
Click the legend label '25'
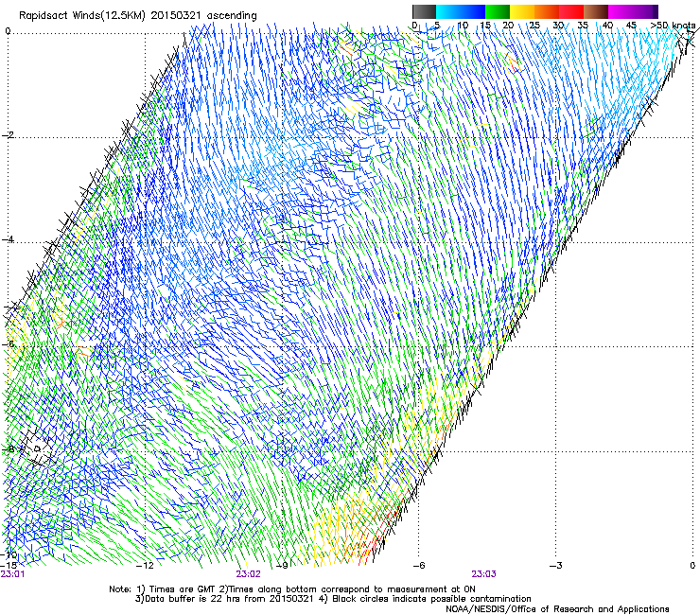click(534, 26)
